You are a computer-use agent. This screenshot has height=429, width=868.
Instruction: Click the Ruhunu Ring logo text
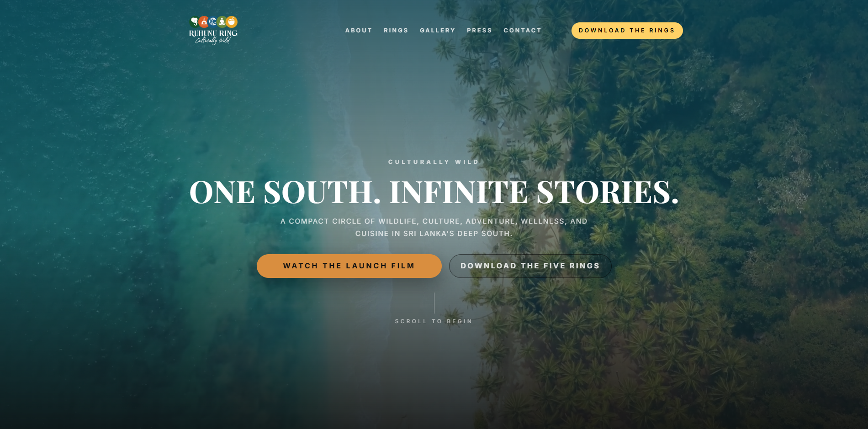point(213,33)
